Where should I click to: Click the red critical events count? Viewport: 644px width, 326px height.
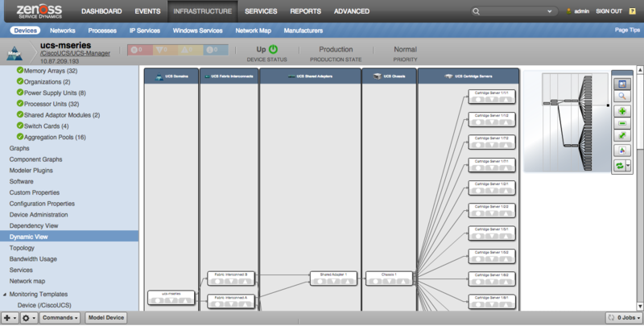pos(139,50)
